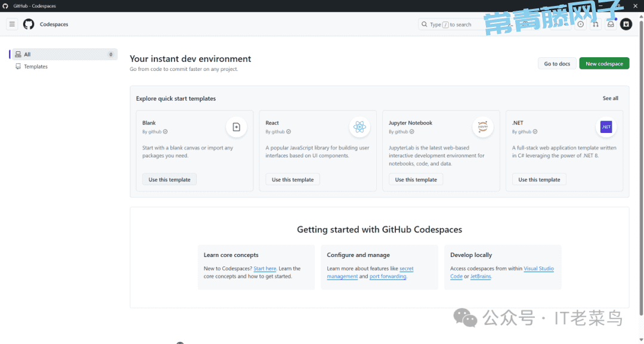The image size is (644, 344).
Task: Click the Blank template file icon
Action: (x=236, y=127)
